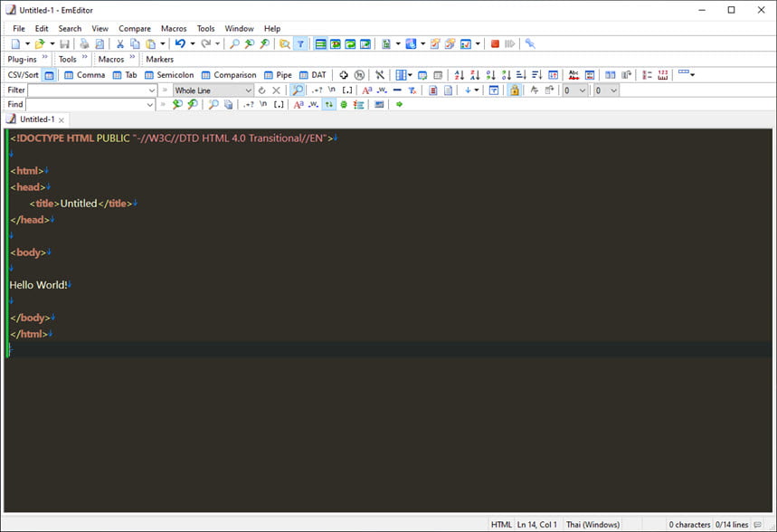The width and height of the screenshot is (777, 532).
Task: Toggle the lock icon in Filter bar
Action: coord(515,90)
